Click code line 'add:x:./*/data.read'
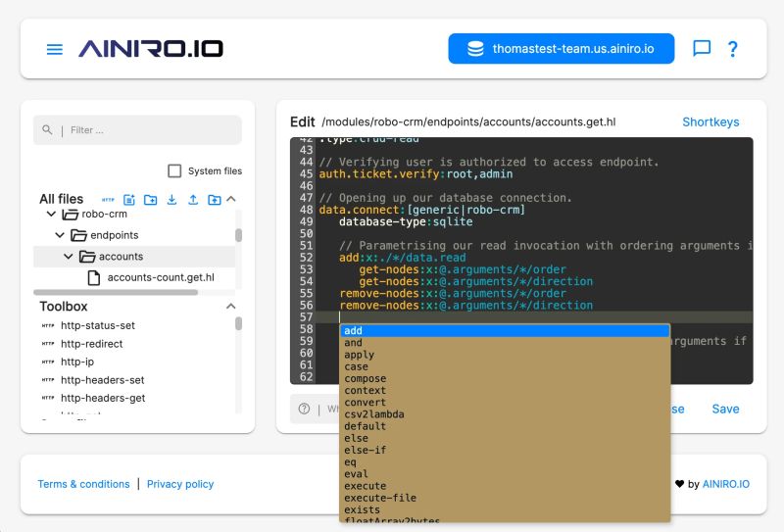 click(x=403, y=258)
